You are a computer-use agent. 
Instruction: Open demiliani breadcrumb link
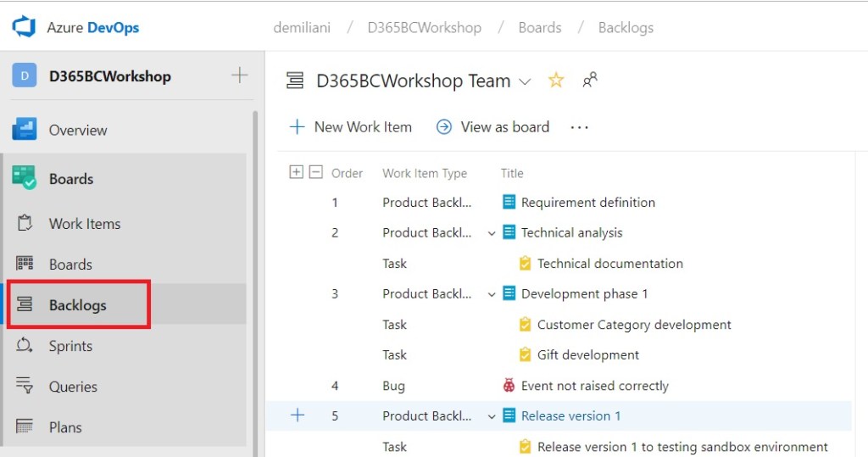coord(302,28)
